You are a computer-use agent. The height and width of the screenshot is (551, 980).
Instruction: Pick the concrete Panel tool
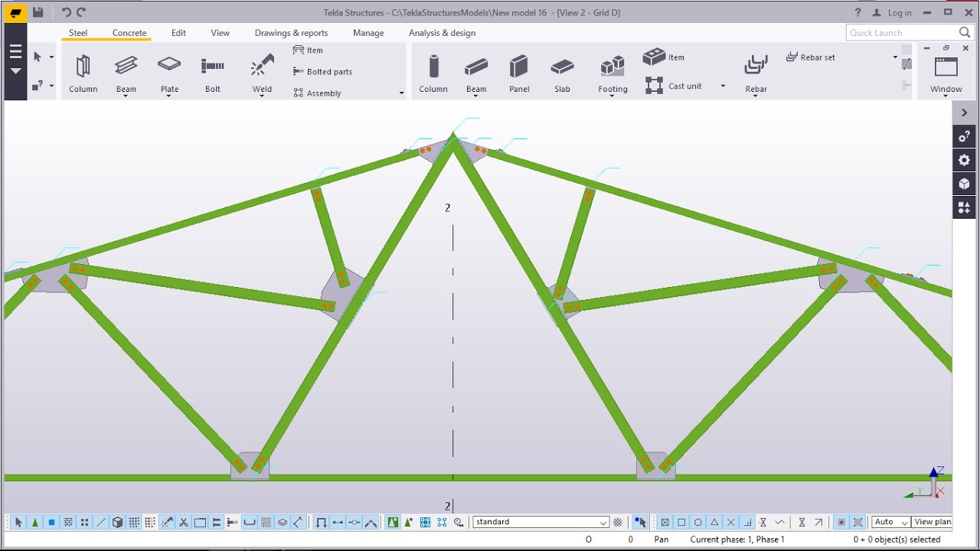pos(519,74)
